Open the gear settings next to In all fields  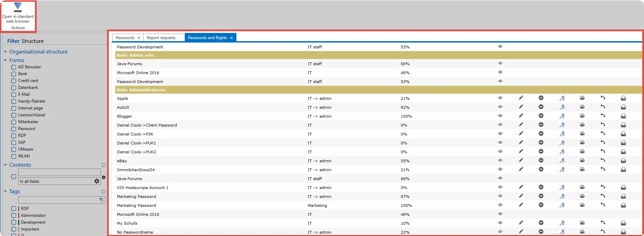pos(97,181)
